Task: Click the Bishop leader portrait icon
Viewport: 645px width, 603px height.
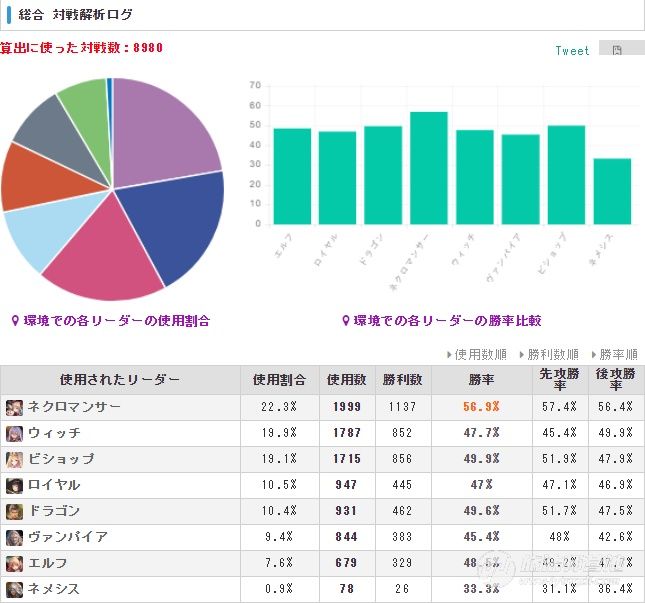Action: [x=14, y=459]
